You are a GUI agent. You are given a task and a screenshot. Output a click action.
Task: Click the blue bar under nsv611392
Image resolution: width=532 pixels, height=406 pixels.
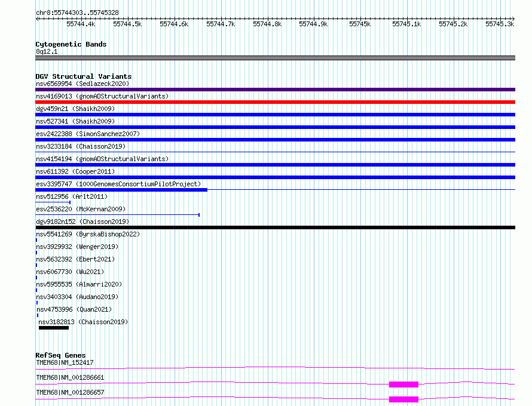[275, 177]
